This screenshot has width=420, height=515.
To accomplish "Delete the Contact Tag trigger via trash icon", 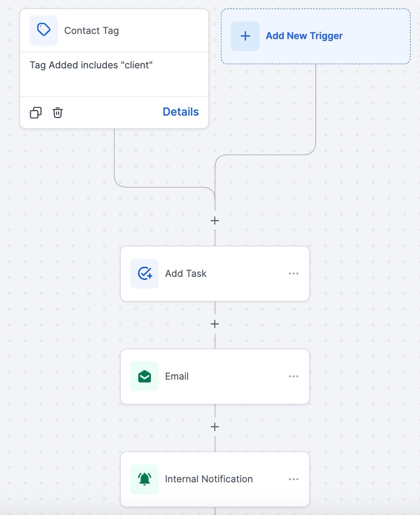I will click(58, 113).
